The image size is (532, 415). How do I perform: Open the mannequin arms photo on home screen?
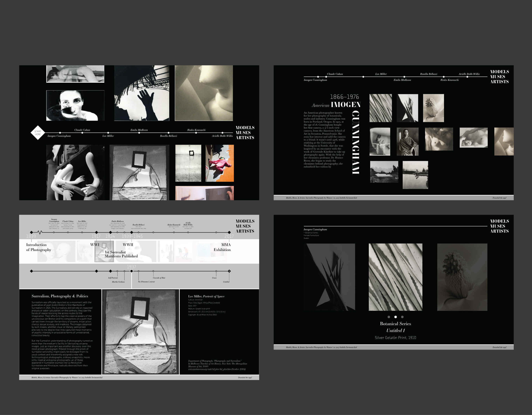(x=76, y=172)
